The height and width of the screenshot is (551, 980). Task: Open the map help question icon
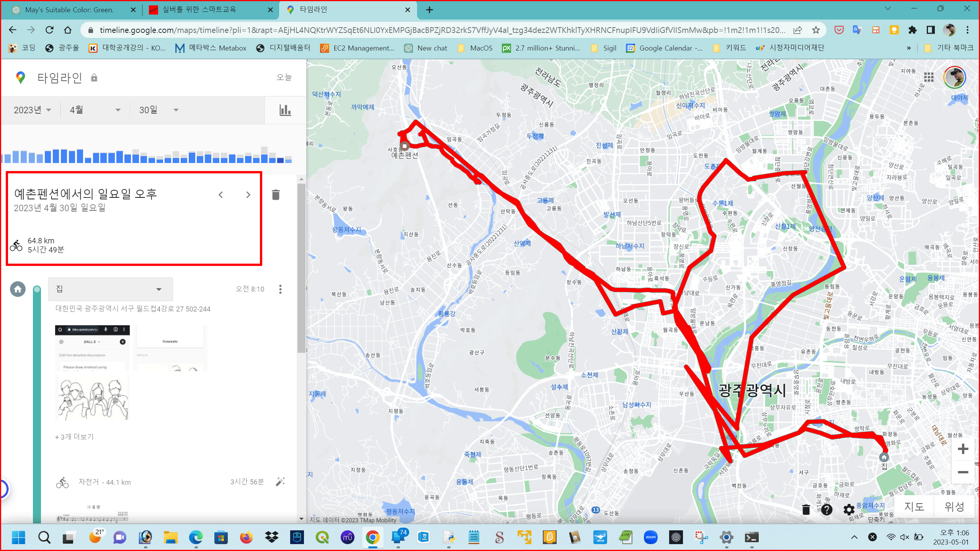click(x=827, y=510)
